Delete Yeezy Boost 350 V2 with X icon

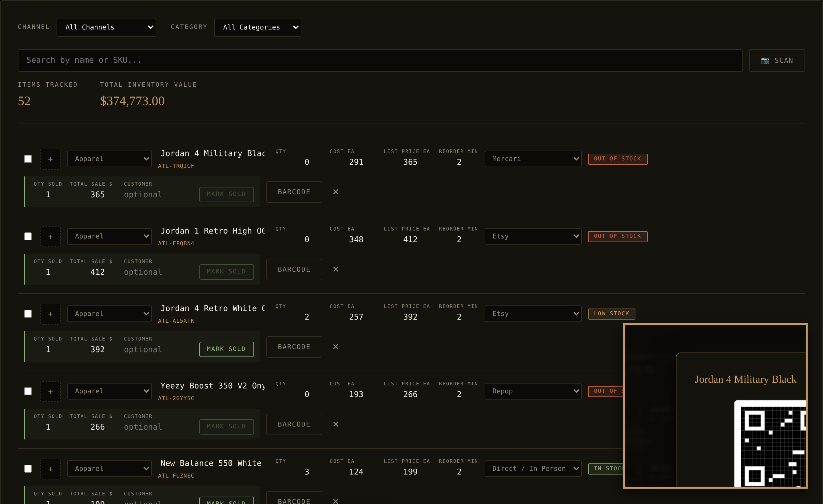pos(336,424)
